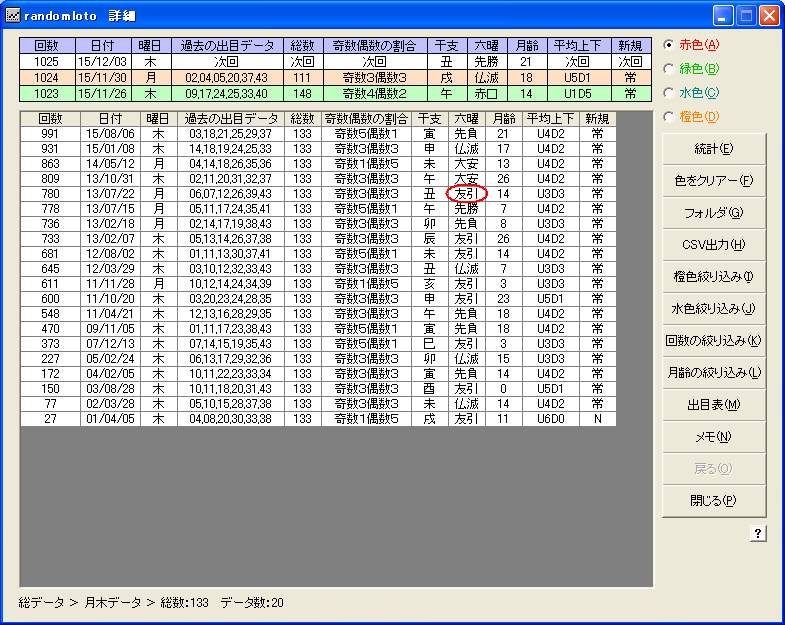Select cell 1024 in orange row
Screen dimensions: 785x625
[47, 78]
